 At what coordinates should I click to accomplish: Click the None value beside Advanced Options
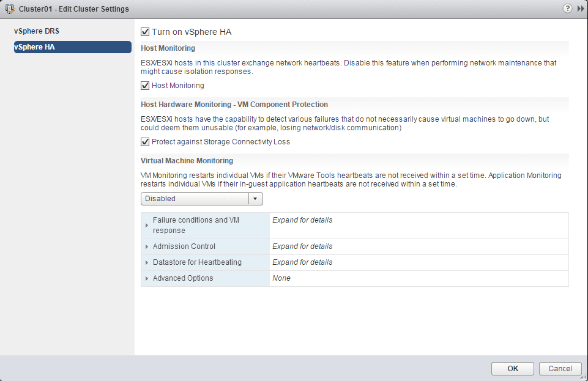tap(281, 278)
